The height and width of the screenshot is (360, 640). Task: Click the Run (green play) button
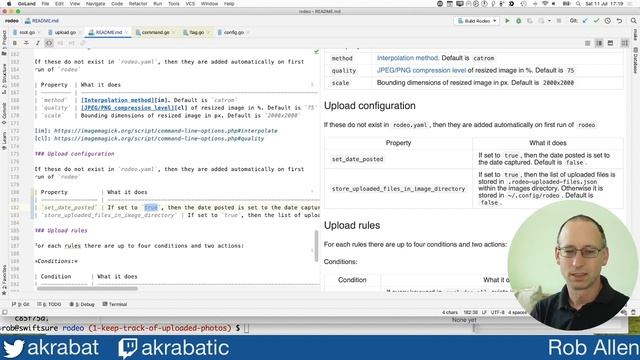(x=507, y=21)
